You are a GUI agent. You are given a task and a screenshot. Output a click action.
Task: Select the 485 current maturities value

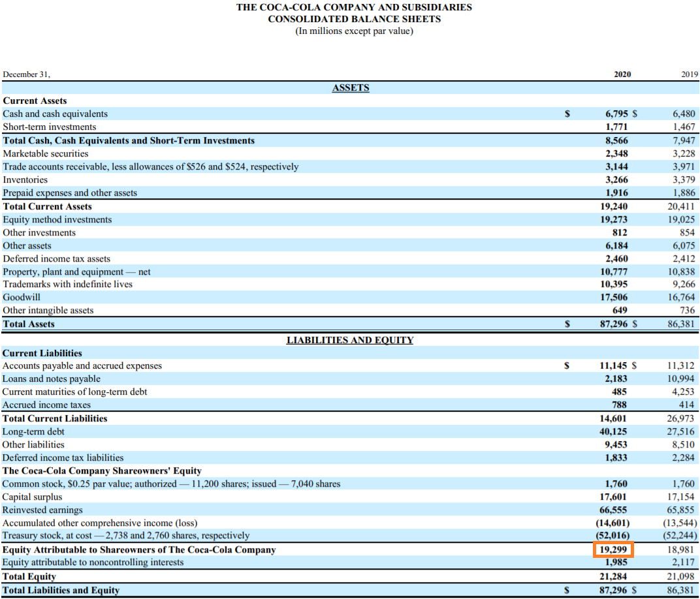pos(619,392)
